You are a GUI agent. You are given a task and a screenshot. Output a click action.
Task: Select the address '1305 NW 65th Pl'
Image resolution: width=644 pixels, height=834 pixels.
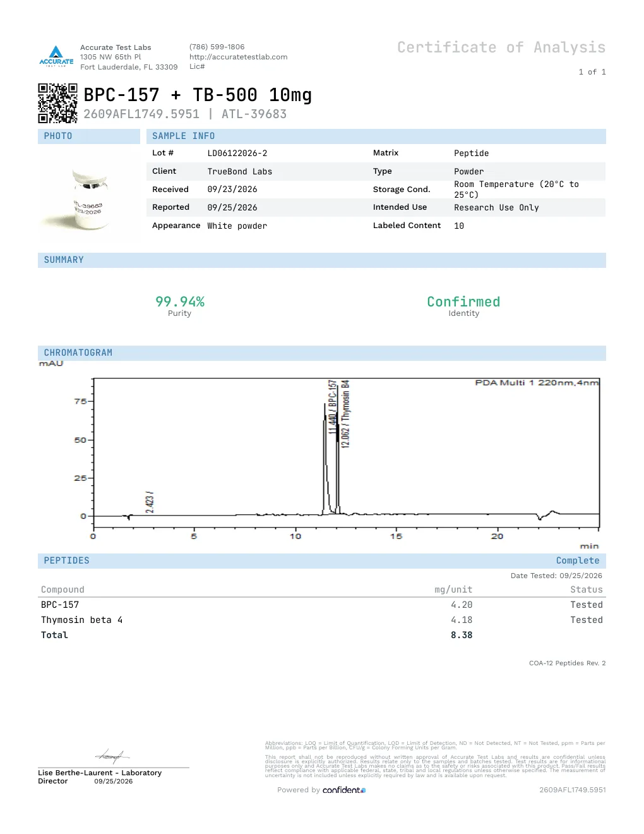tap(110, 57)
